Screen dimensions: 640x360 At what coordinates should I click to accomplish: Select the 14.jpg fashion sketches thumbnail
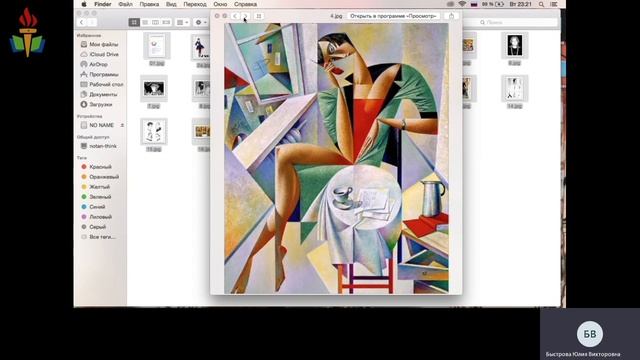[x=514, y=89]
